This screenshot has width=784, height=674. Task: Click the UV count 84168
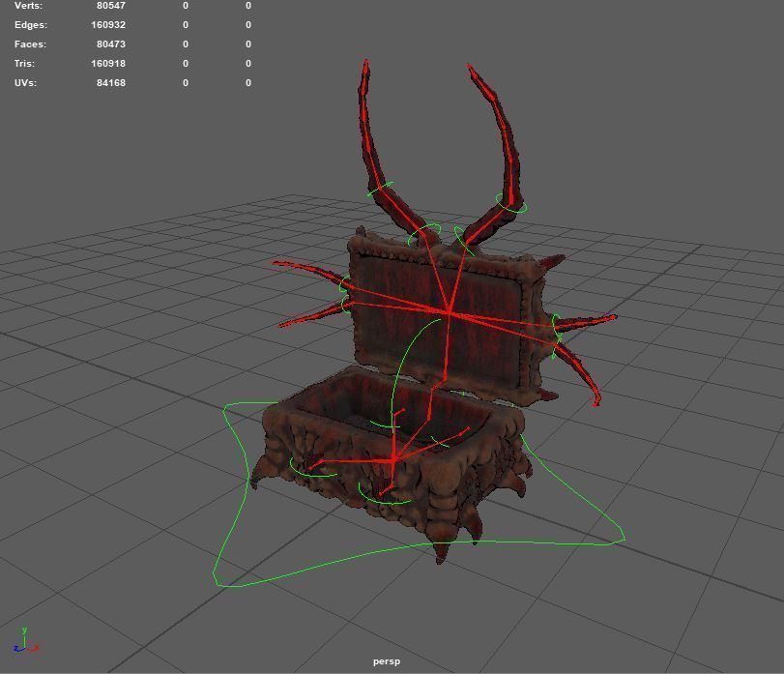pyautogui.click(x=111, y=83)
